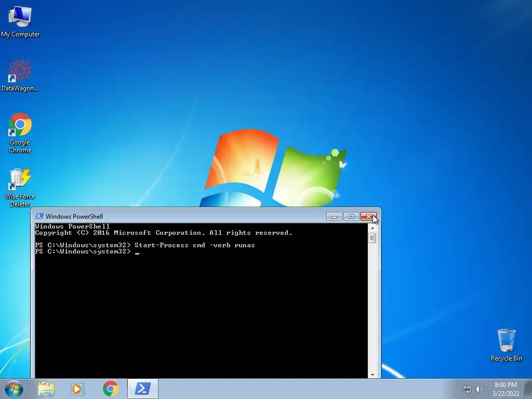Open the Windows Start menu orb
The height and width of the screenshot is (399, 532).
[x=14, y=389]
